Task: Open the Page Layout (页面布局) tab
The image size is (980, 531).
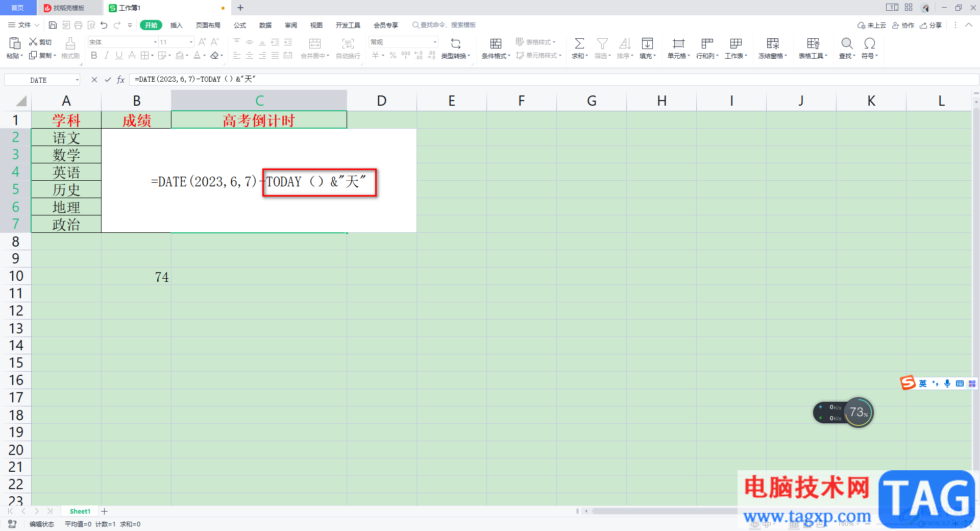Action: pyautogui.click(x=208, y=25)
